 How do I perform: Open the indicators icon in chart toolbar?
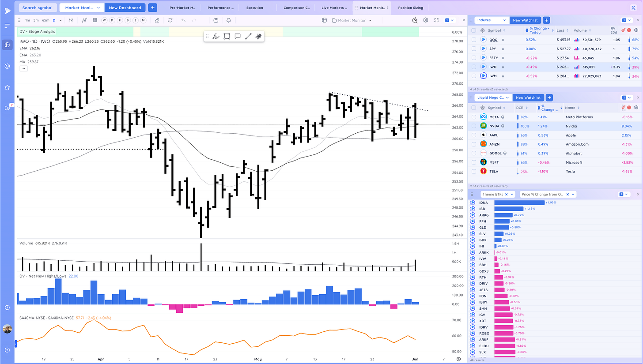[x=84, y=20]
